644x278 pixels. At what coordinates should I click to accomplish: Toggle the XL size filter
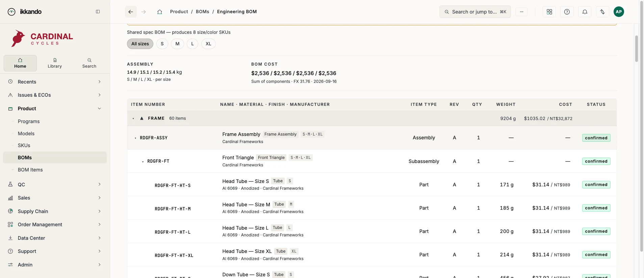[x=208, y=44]
